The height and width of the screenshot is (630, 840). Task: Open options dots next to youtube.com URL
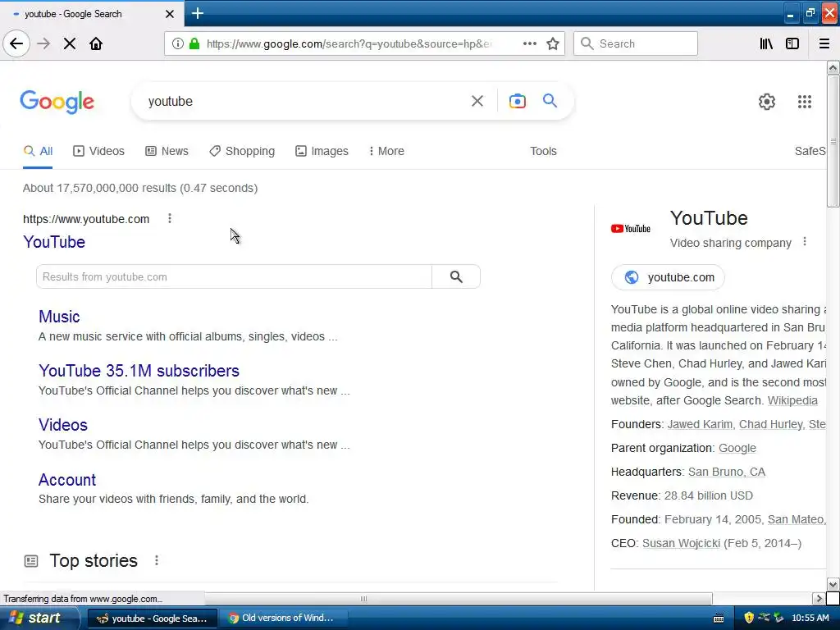(x=169, y=218)
